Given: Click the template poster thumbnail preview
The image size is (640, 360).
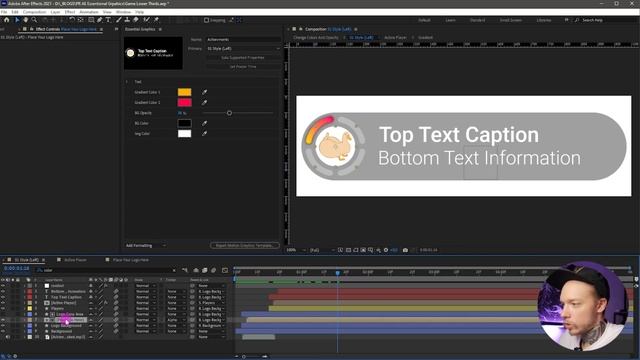Looking at the screenshot, I should click(153, 53).
